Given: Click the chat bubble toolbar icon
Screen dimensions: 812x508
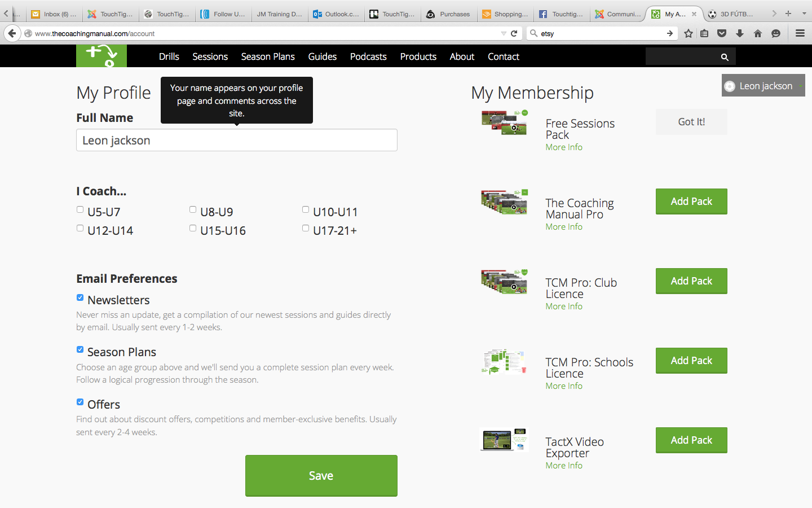Looking at the screenshot, I should [776, 33].
